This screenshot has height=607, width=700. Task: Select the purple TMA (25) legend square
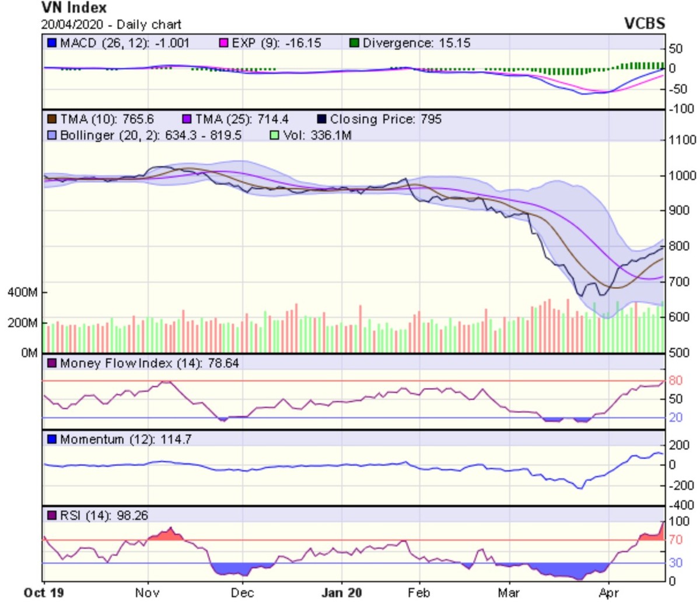click(187, 120)
